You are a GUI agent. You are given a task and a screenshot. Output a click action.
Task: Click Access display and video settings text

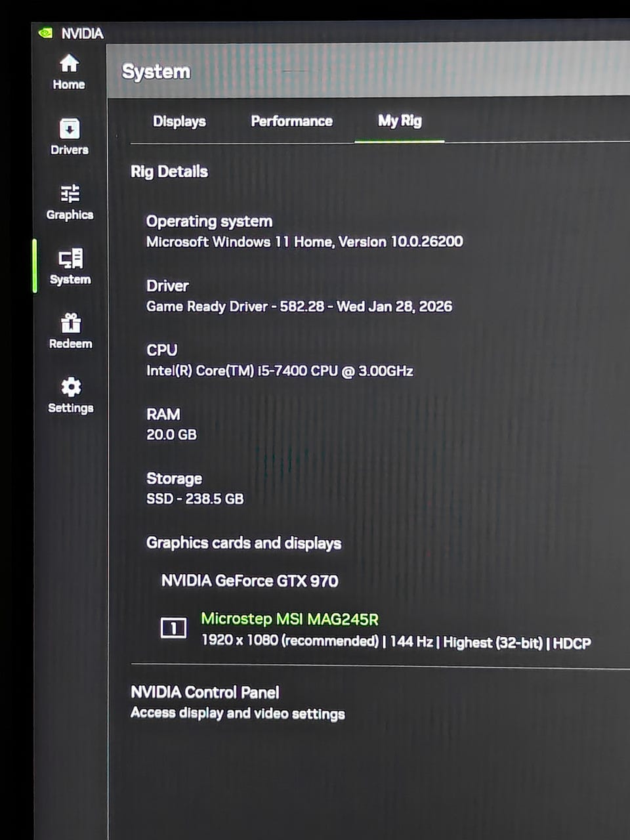238,713
